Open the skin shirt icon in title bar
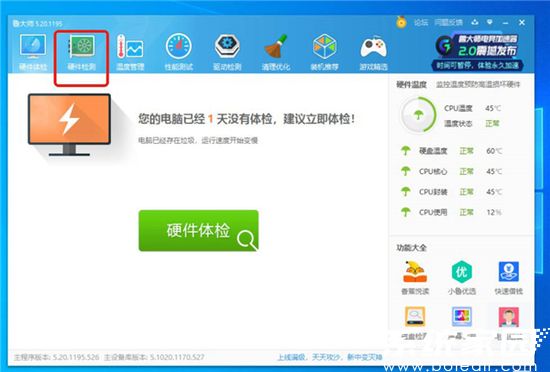550x372 pixels. pyautogui.click(x=475, y=22)
